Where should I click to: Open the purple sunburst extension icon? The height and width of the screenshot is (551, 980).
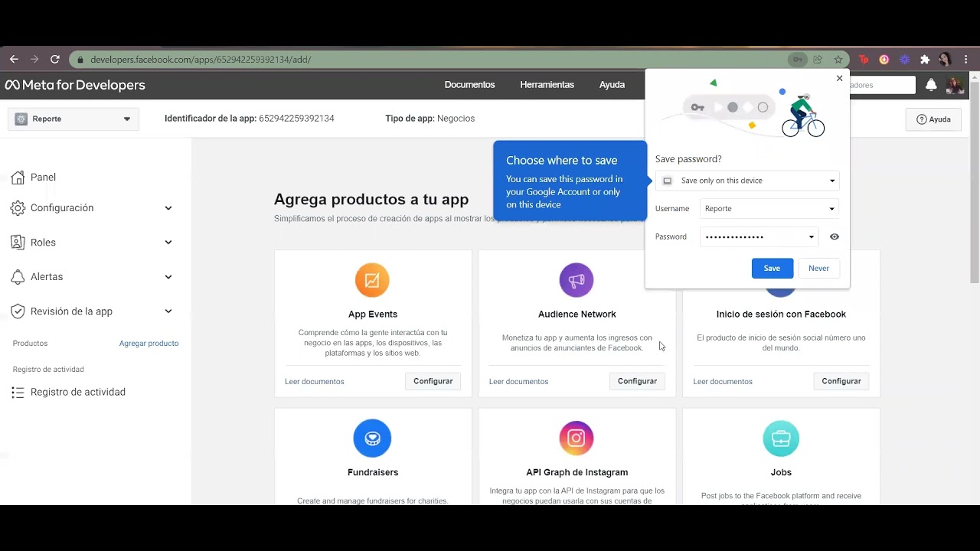point(904,59)
